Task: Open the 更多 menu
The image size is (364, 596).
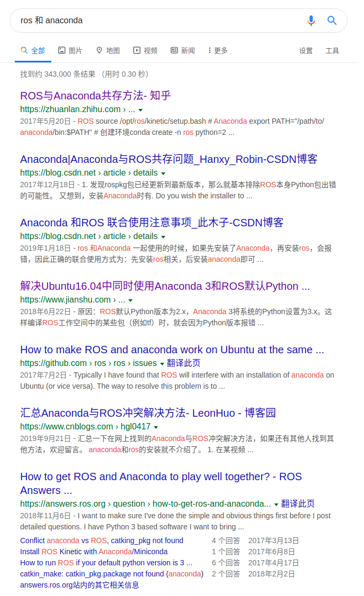Action: click(x=218, y=51)
